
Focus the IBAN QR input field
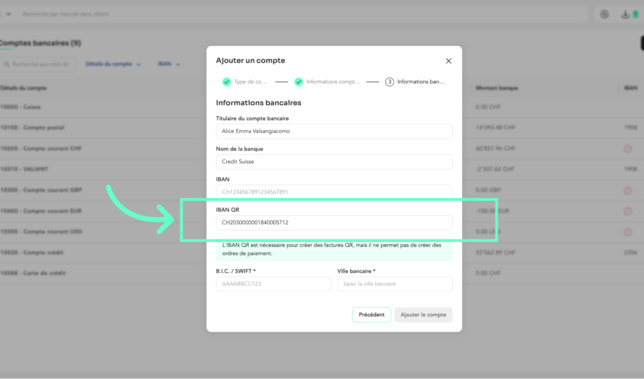(334, 223)
